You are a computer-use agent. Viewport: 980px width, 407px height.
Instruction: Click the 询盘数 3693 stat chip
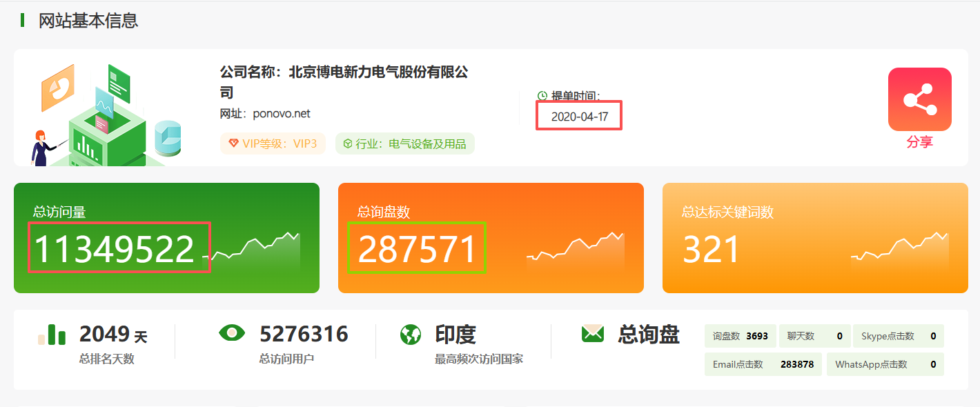[741, 336]
